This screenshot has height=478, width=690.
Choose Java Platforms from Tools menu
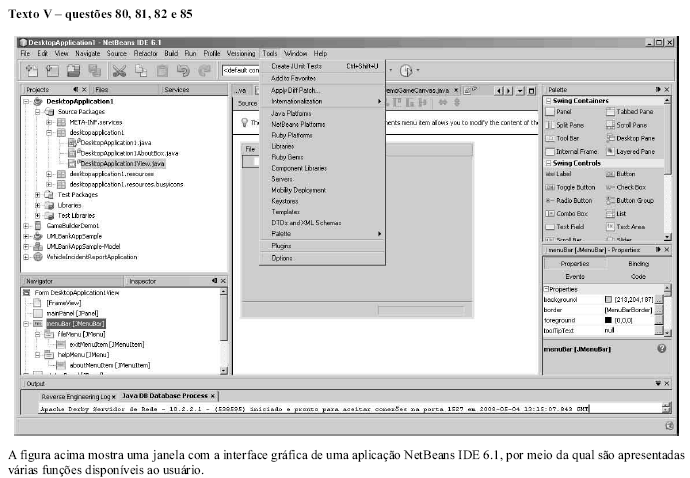323,114
